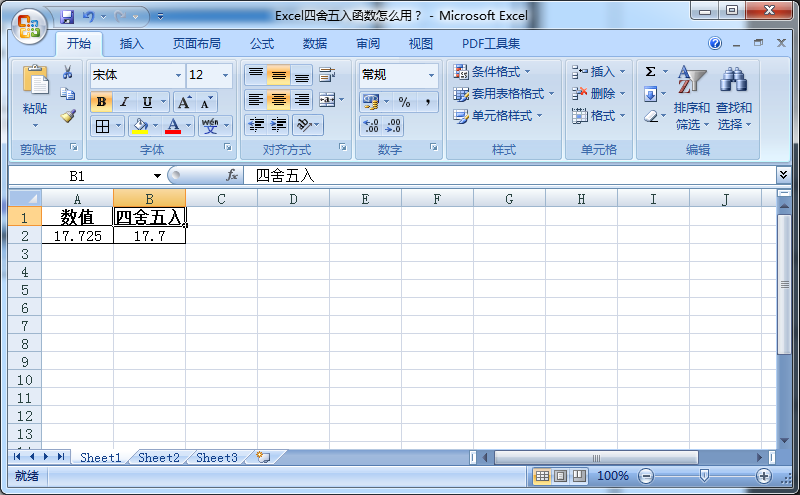Open the 数据 ribbon tab
The width and height of the screenshot is (800, 495).
[x=315, y=44]
